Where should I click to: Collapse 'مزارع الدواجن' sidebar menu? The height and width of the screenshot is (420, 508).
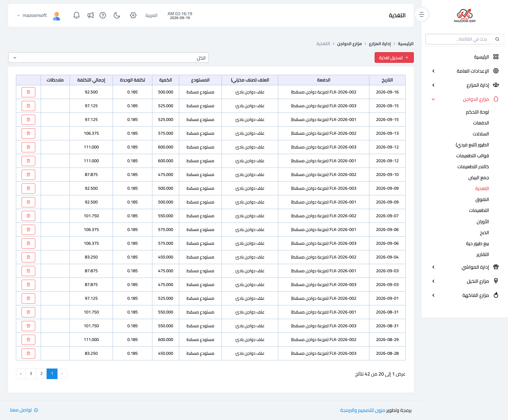pyautogui.click(x=465, y=99)
